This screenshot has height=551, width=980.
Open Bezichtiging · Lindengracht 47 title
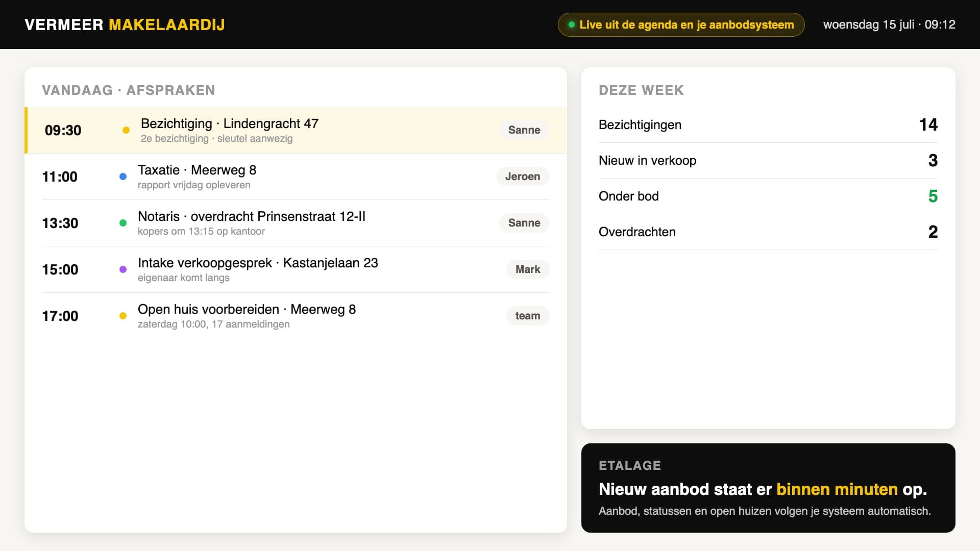[230, 123]
